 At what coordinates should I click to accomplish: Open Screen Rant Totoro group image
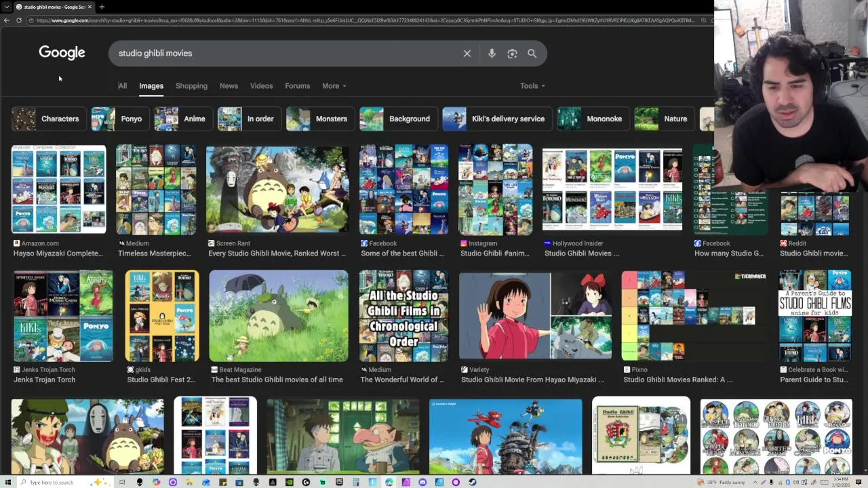[277, 189]
